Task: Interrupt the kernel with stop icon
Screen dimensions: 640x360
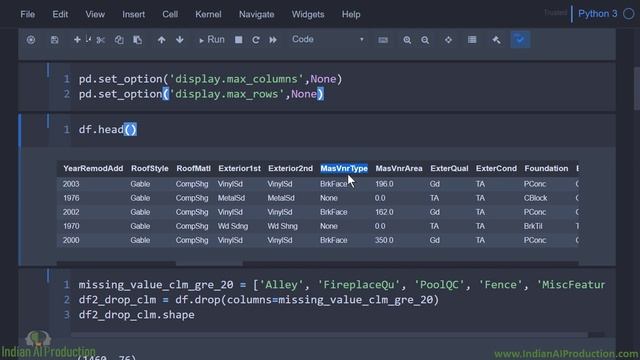Action: point(238,40)
